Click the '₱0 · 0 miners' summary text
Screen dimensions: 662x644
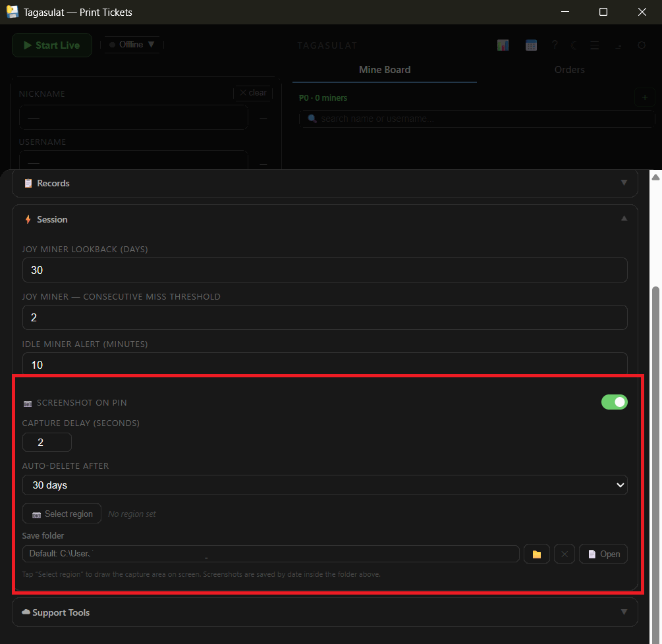323,98
